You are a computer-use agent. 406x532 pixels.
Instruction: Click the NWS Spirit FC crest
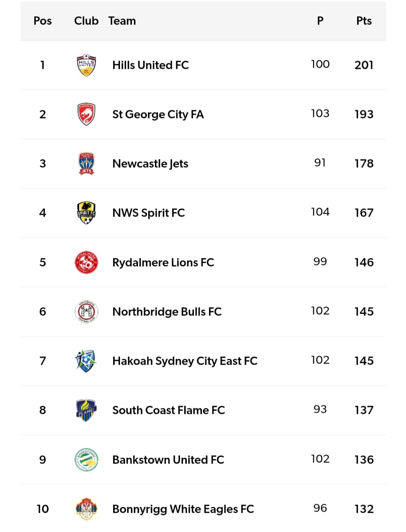pyautogui.click(x=86, y=213)
